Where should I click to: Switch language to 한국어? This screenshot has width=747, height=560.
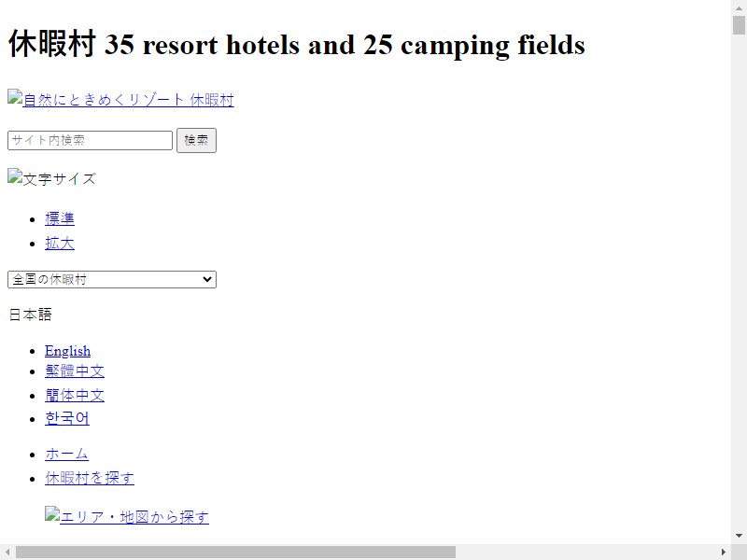67,418
